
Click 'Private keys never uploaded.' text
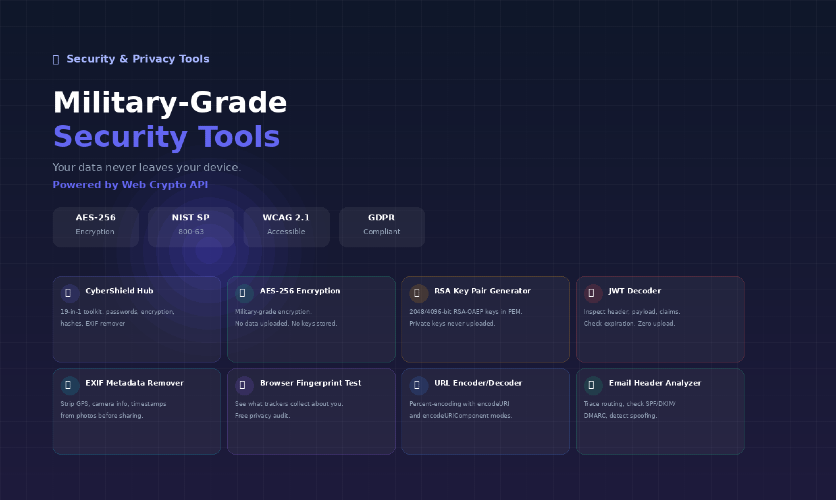(x=452, y=324)
